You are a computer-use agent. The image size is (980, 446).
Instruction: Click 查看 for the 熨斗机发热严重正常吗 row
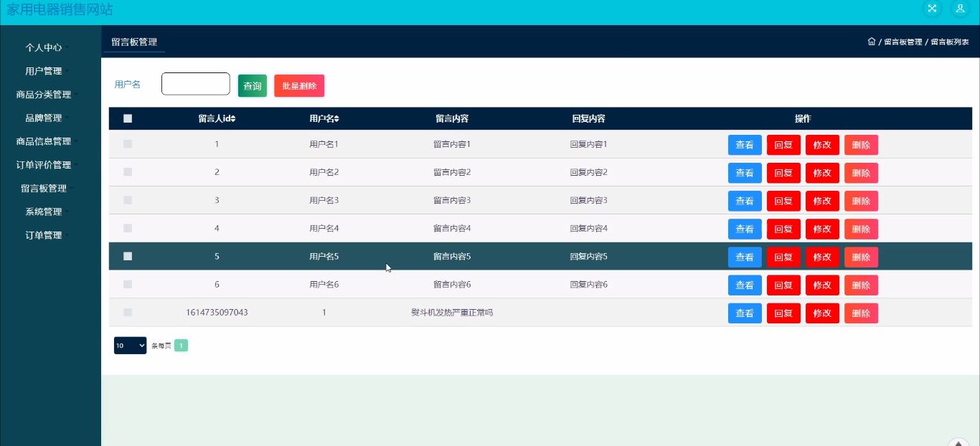[x=745, y=313]
